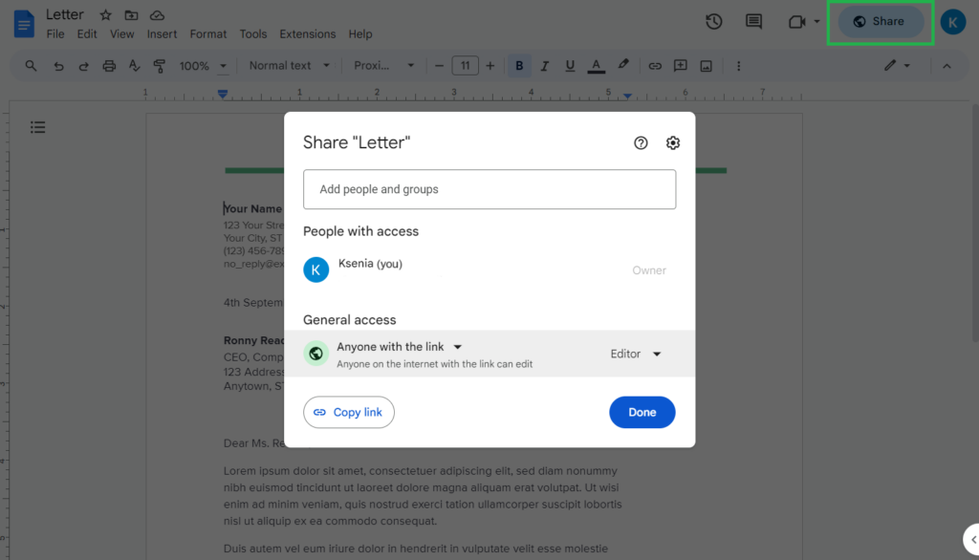Screen dimensions: 979x560
Task: Open the Insert menu
Action: point(162,33)
